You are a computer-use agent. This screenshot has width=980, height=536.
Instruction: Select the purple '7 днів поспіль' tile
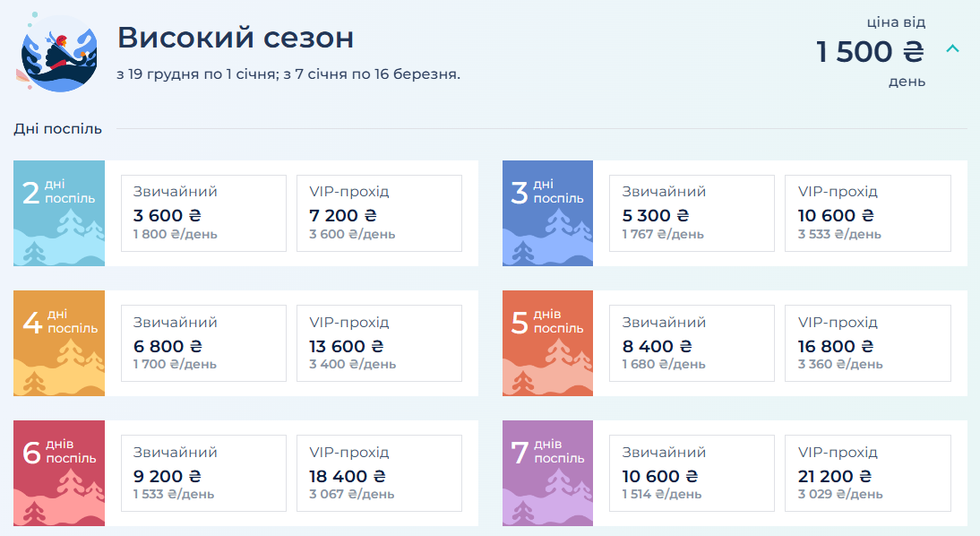[x=547, y=472]
